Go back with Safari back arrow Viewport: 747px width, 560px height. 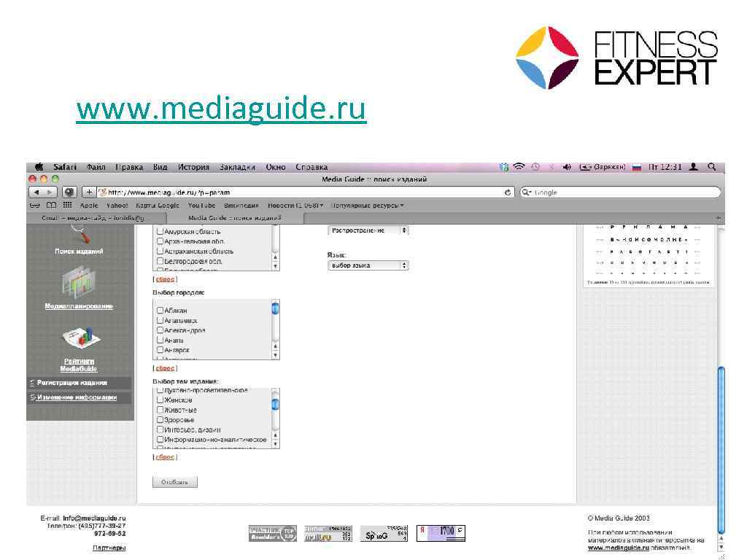[36, 192]
